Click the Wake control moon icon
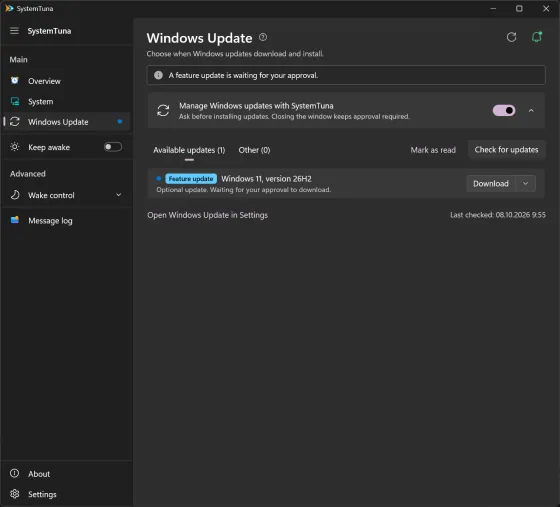This screenshot has width=560, height=507. pyautogui.click(x=15, y=195)
